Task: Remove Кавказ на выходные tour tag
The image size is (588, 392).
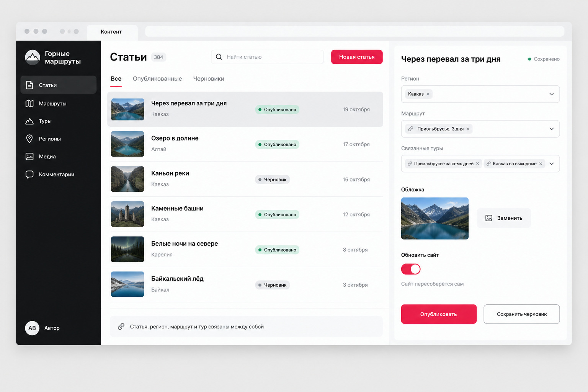Action: (541, 164)
